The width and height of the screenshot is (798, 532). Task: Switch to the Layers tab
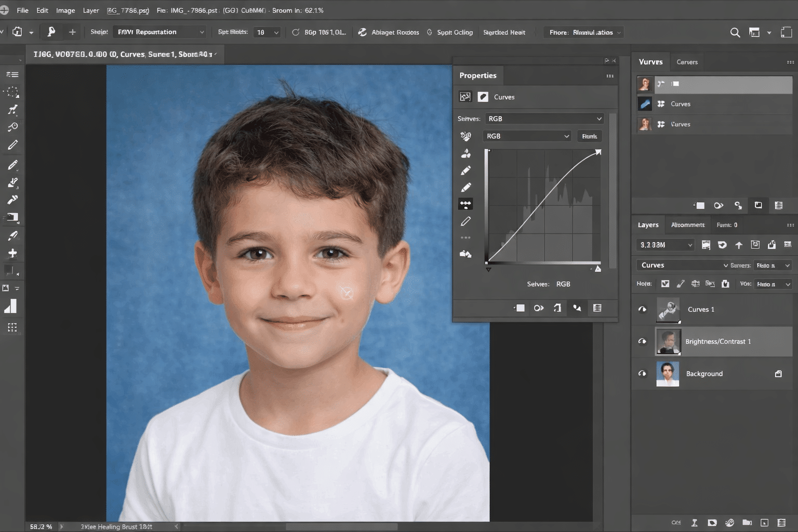click(x=648, y=224)
